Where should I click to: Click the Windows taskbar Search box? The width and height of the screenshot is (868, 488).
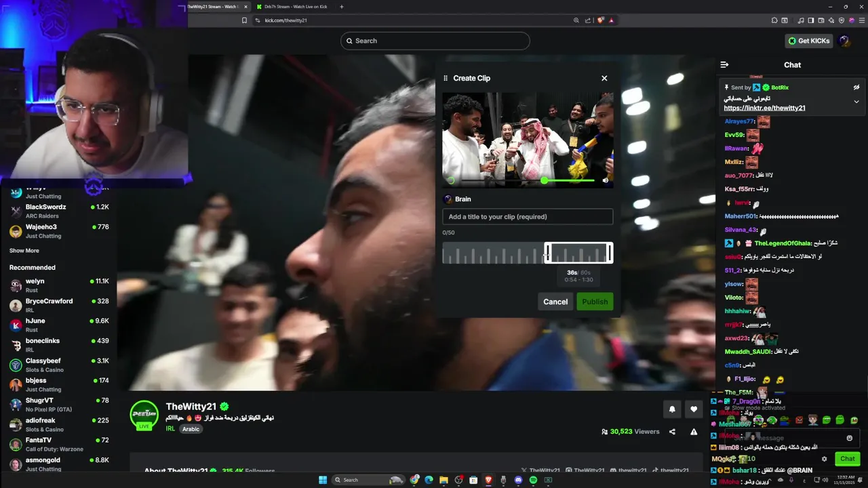[x=370, y=480]
